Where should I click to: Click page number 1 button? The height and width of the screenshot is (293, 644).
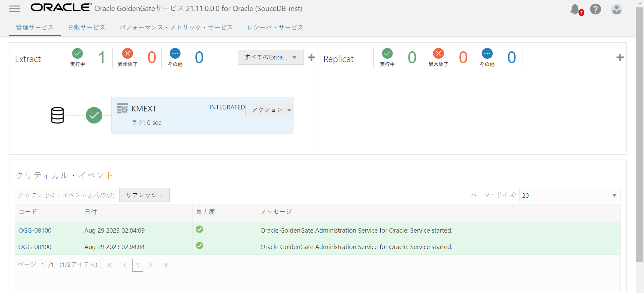pyautogui.click(x=138, y=265)
